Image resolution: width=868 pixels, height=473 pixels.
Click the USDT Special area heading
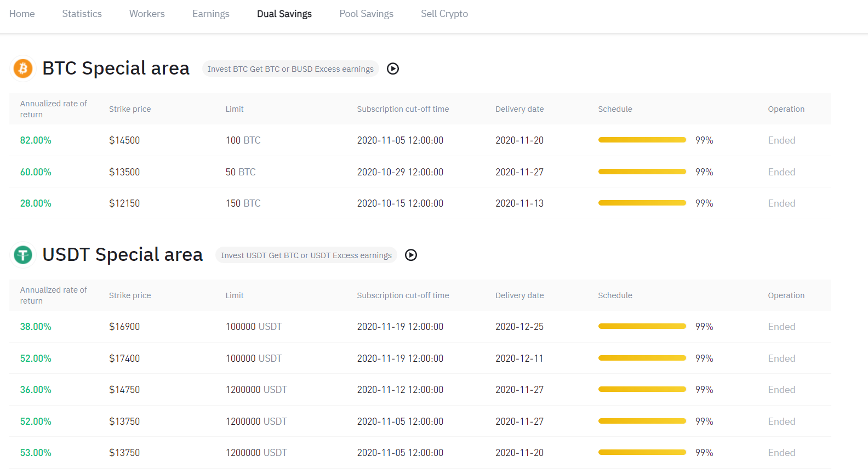[122, 255]
